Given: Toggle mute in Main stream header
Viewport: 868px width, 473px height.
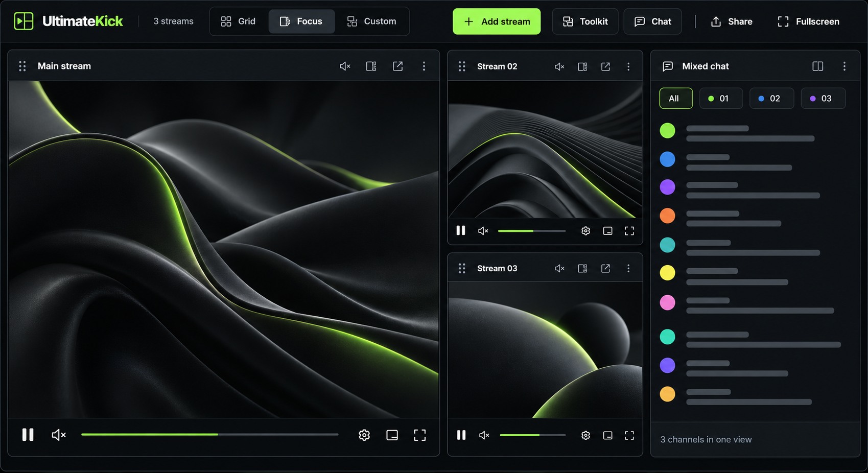Looking at the screenshot, I should coord(345,66).
